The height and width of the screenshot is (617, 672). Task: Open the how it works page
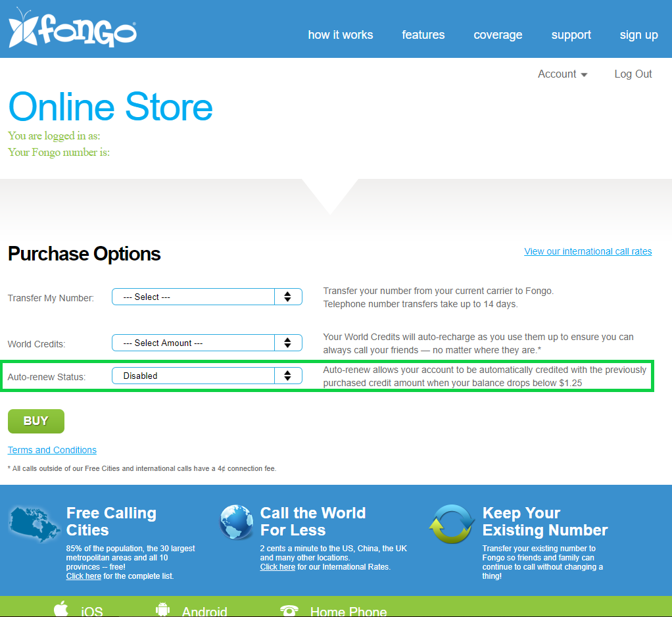pos(340,35)
